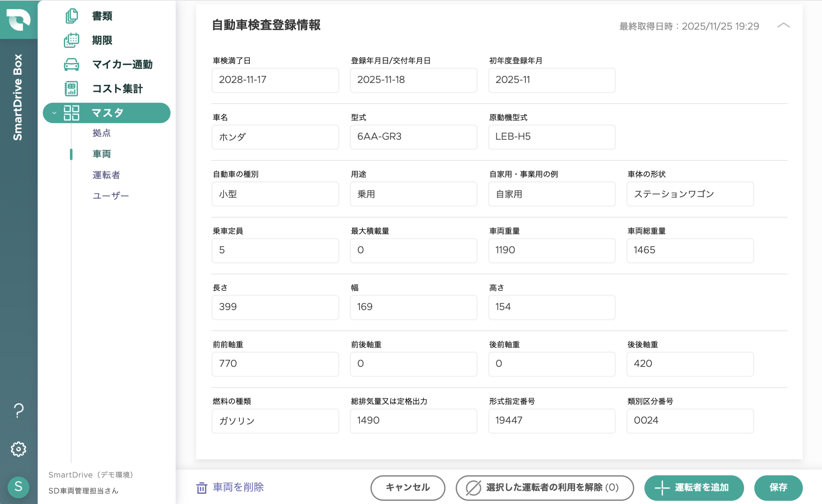Collapse the マスタ section via its chevron
Viewport: 822px width, 504px height.
click(54, 113)
